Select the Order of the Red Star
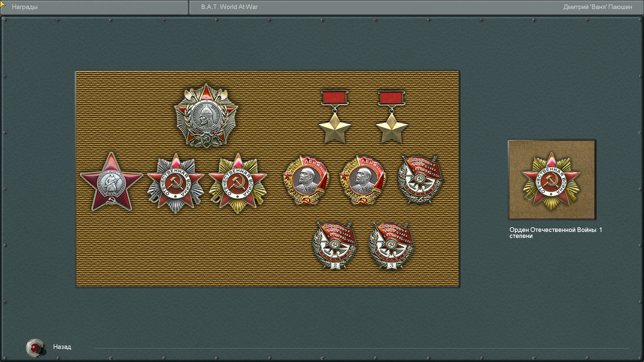Screen dimensions: 644x362 [111, 182]
